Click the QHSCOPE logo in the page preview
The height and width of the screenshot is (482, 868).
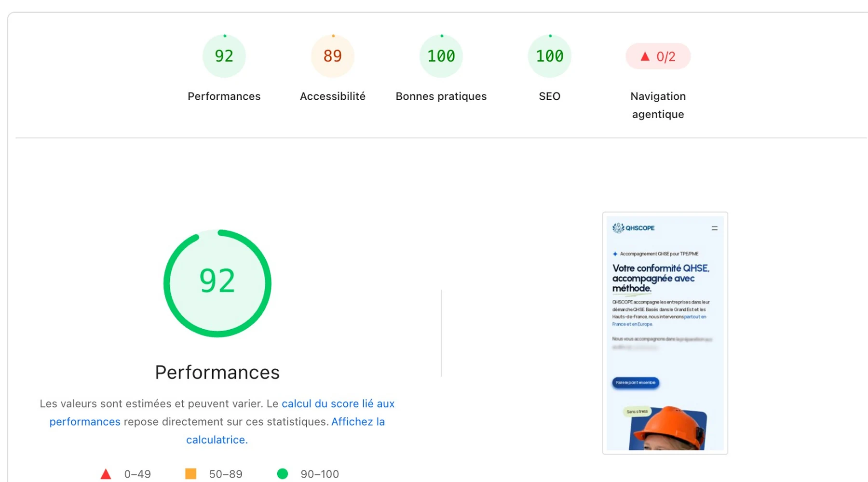click(x=633, y=228)
